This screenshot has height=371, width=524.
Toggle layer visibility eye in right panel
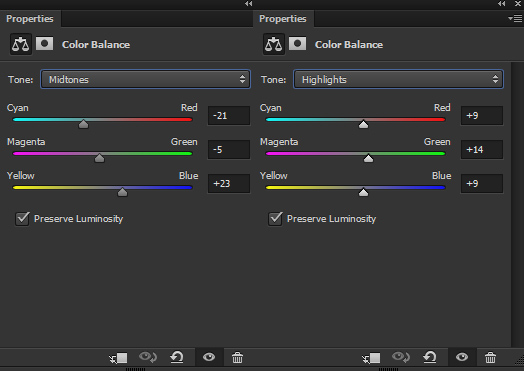click(x=462, y=357)
